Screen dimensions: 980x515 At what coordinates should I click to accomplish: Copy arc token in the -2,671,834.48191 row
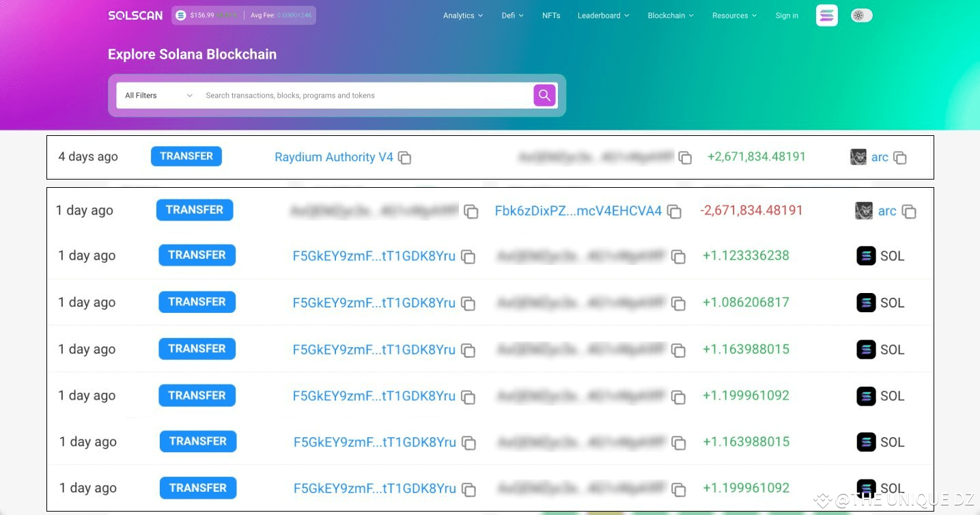[909, 212]
